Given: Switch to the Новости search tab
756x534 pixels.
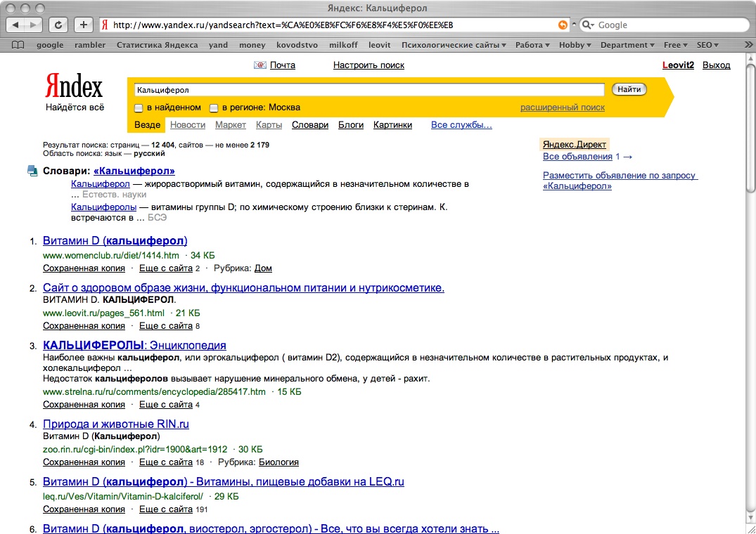Looking at the screenshot, I should [x=188, y=125].
